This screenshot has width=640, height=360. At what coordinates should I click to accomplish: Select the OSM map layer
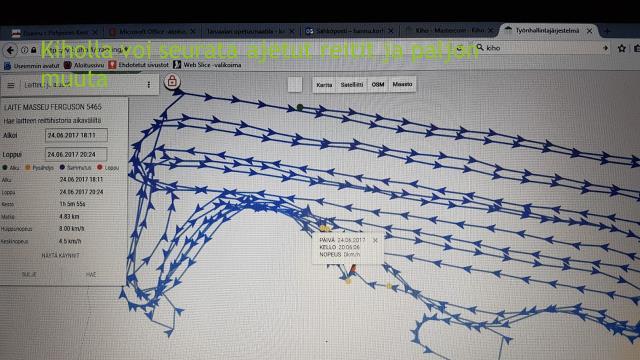point(378,84)
